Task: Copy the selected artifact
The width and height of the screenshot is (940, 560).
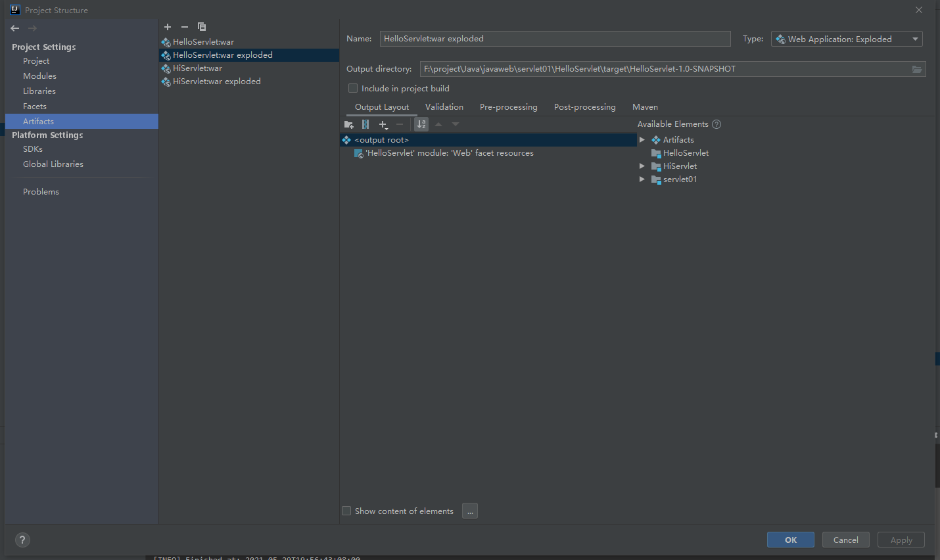Action: [202, 27]
